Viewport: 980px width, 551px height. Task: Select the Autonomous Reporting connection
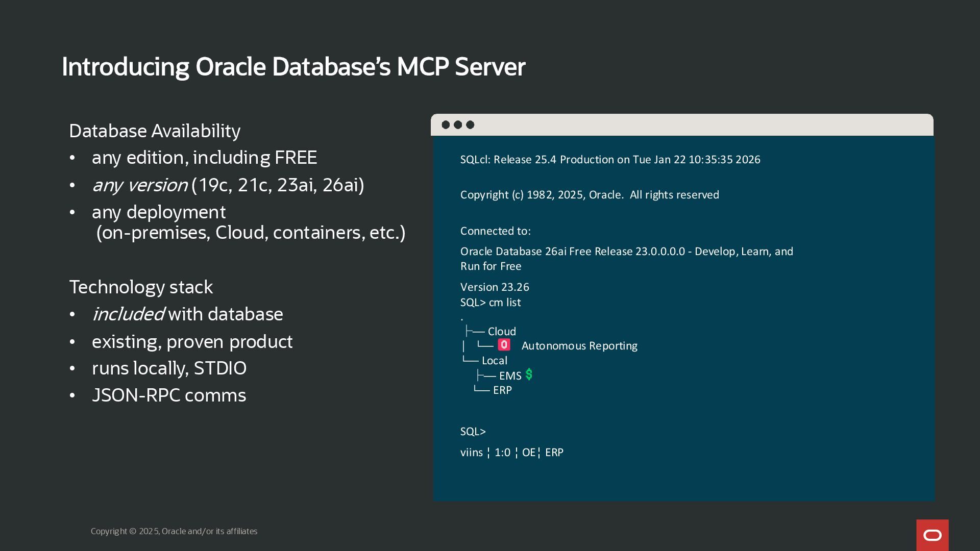(x=579, y=346)
